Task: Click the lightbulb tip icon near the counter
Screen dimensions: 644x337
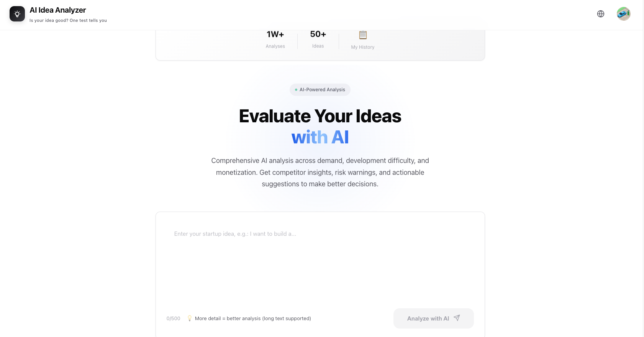Action: click(x=189, y=318)
